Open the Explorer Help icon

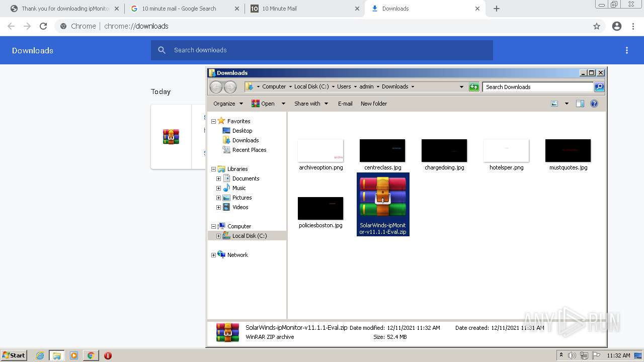click(x=594, y=104)
